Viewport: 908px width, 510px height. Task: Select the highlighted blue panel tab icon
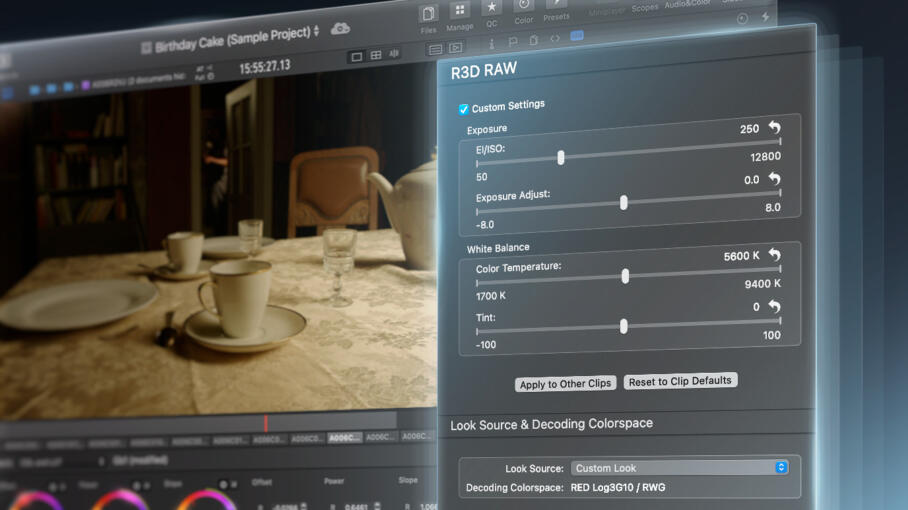click(x=577, y=36)
